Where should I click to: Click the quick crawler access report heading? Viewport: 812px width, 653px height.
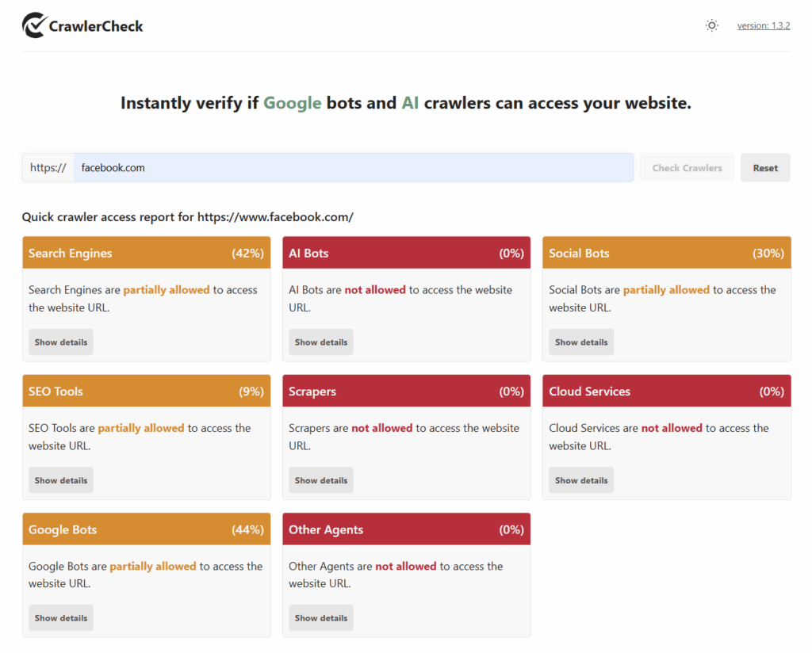(x=187, y=217)
